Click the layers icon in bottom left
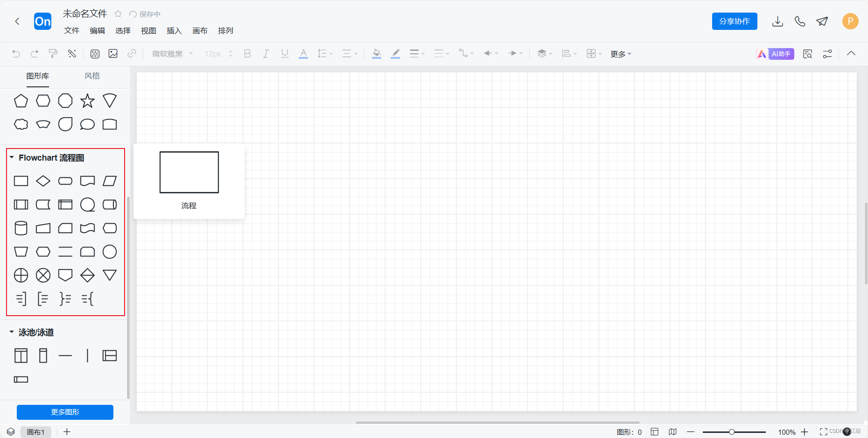 click(x=10, y=432)
